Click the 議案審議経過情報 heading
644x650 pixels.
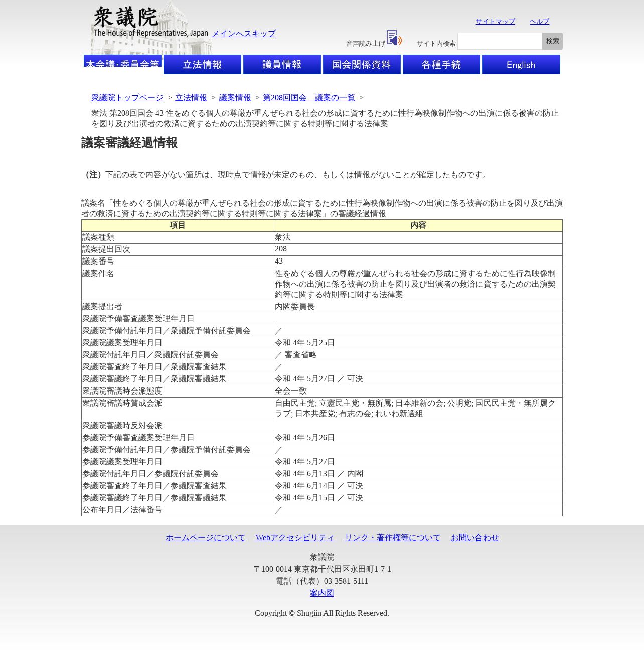tap(129, 143)
